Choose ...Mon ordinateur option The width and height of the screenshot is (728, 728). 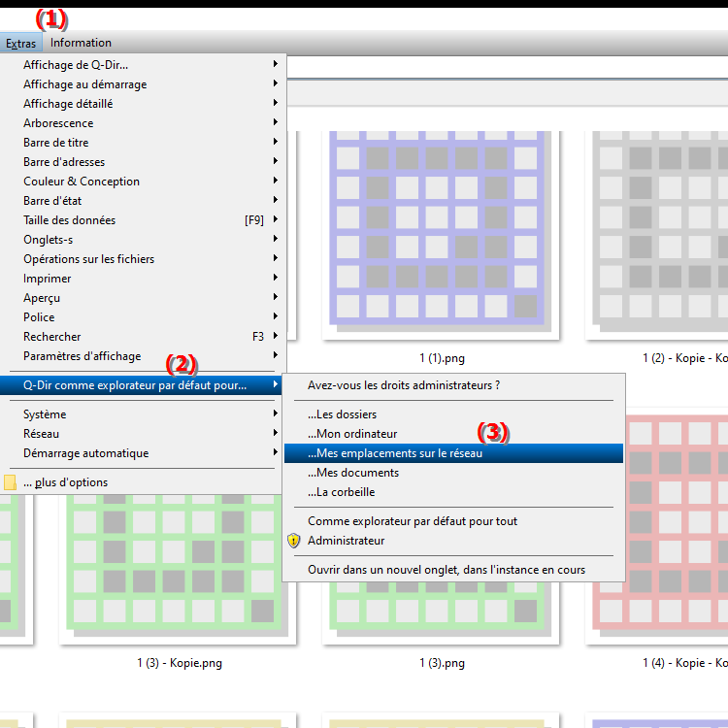453,434
